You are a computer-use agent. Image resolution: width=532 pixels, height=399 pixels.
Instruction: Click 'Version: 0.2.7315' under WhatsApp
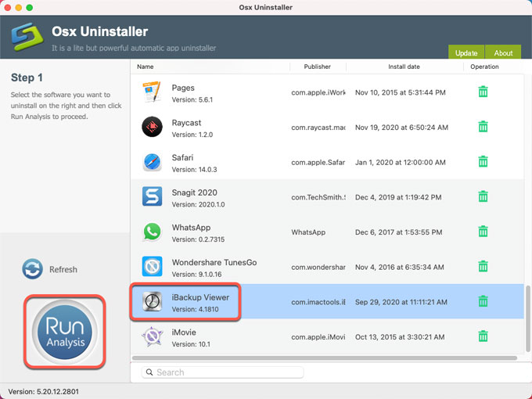tap(198, 239)
